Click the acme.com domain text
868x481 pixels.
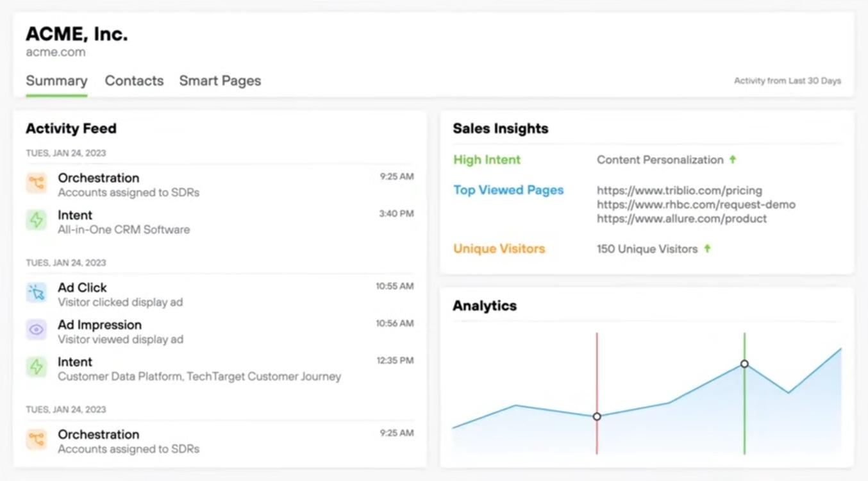tap(55, 53)
